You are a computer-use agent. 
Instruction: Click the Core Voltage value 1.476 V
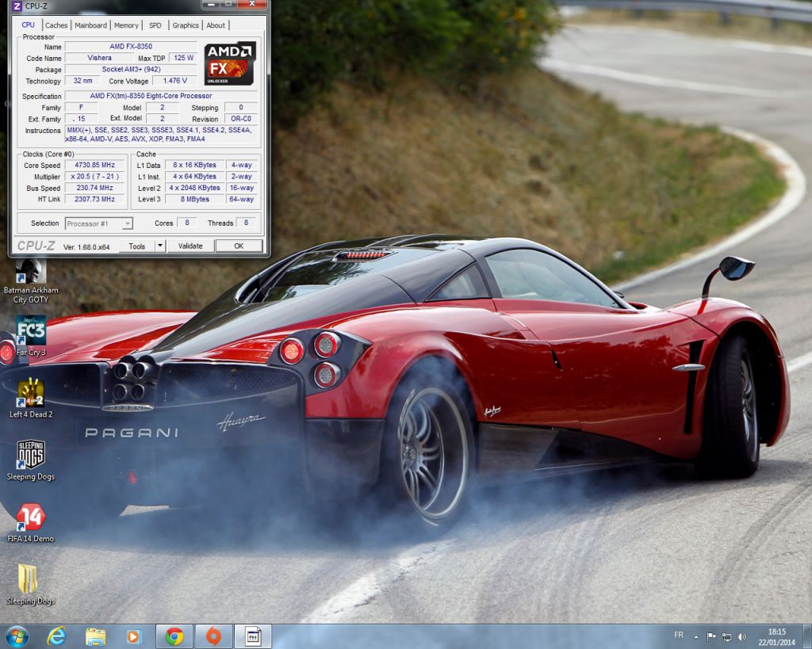[x=175, y=81]
